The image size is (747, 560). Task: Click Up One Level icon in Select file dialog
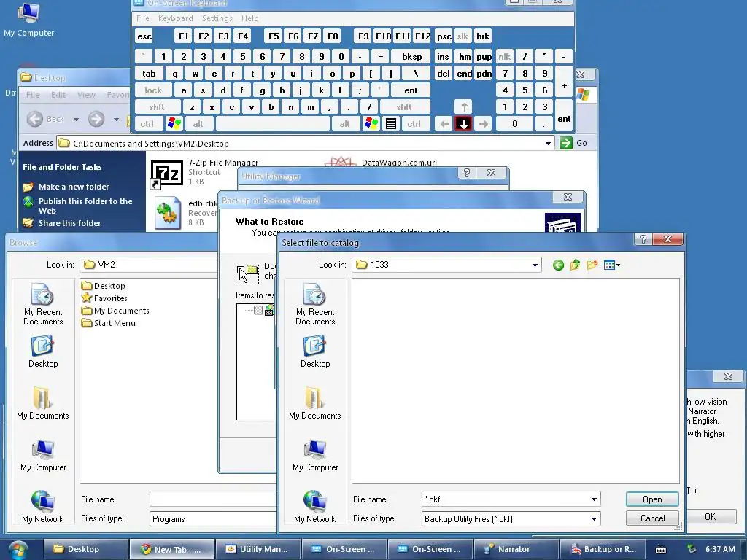[575, 265]
